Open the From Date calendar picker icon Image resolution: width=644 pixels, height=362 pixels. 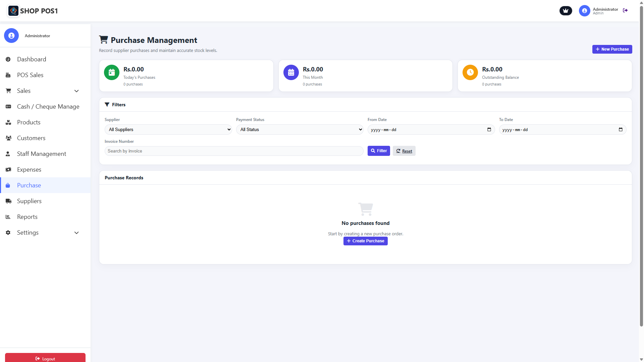coord(489,130)
